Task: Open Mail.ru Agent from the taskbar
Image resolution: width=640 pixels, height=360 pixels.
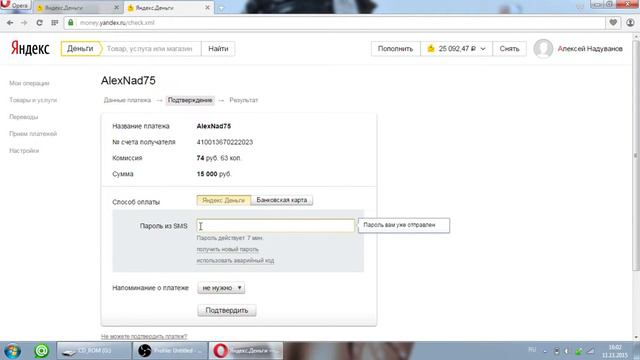Action: 41,351
